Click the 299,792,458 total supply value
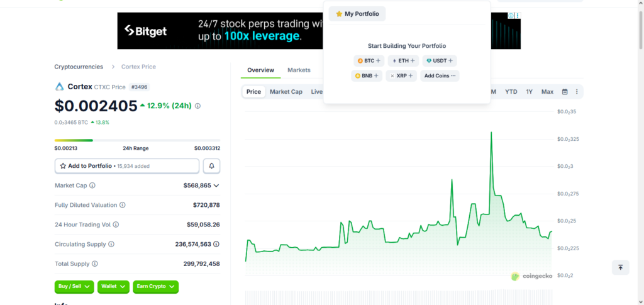This screenshot has height=305, width=644. coord(202,264)
